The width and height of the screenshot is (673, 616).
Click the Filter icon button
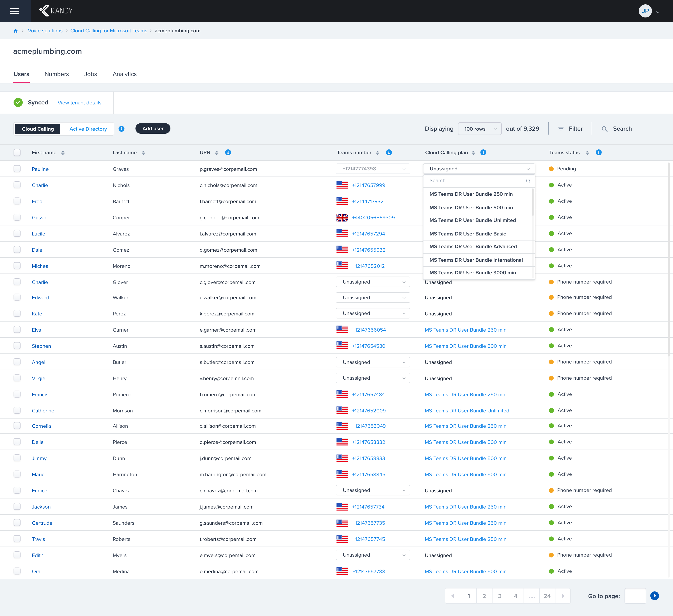pyautogui.click(x=561, y=129)
